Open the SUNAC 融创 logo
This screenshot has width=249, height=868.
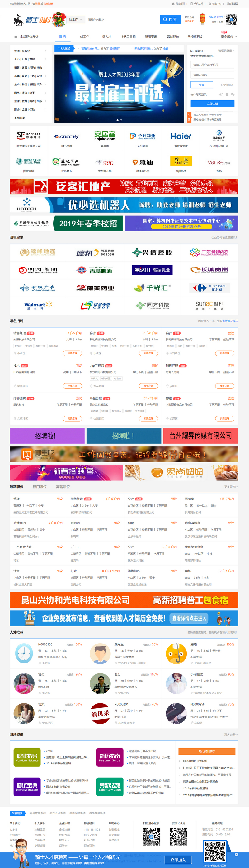click(x=210, y=305)
